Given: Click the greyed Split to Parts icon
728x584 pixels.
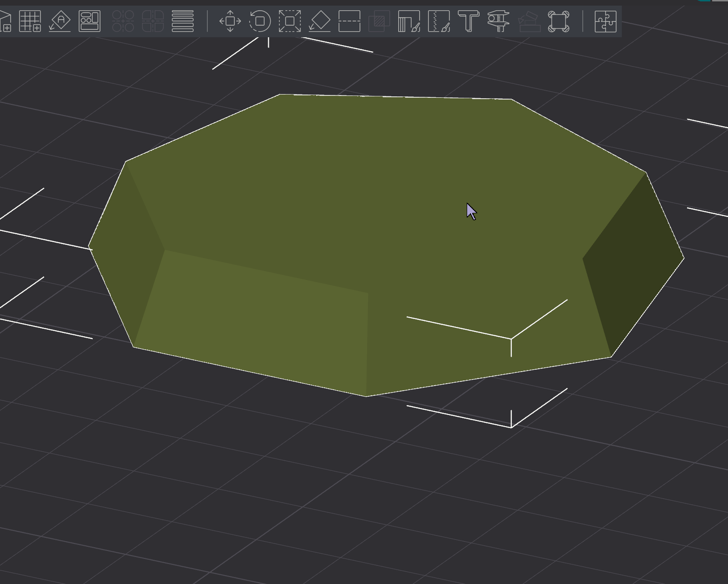Looking at the screenshot, I should 153,21.
